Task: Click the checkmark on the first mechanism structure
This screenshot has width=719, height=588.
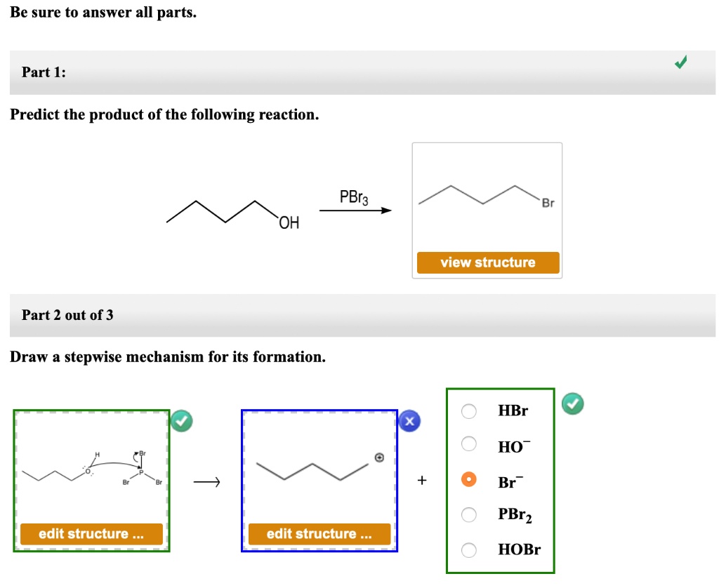Action: pyautogui.click(x=181, y=421)
